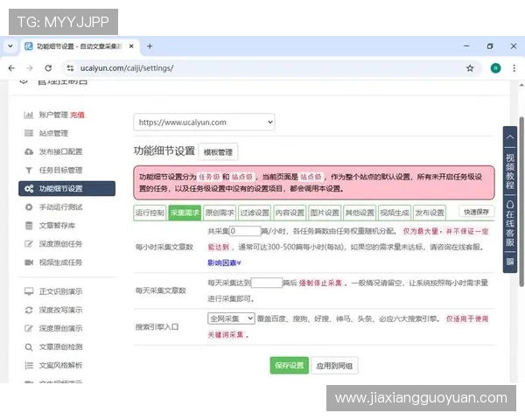
Task: Click the 深度原创任务 edit icon
Action: pyautogui.click(x=29, y=244)
